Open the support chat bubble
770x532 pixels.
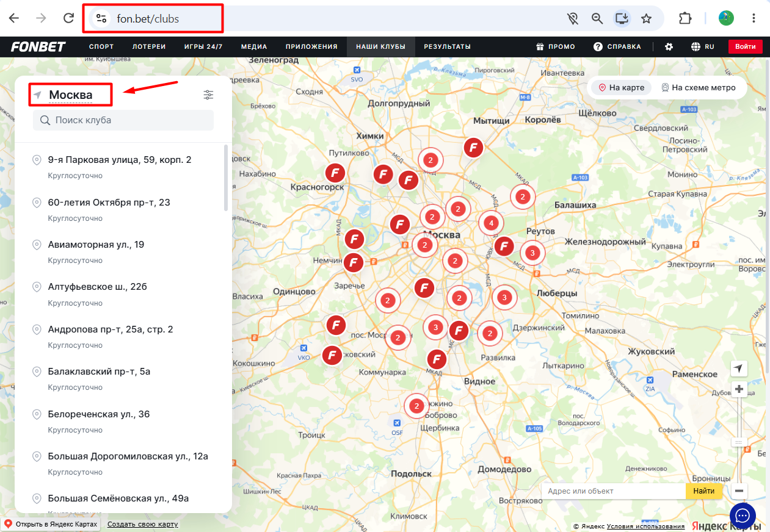coord(743,516)
